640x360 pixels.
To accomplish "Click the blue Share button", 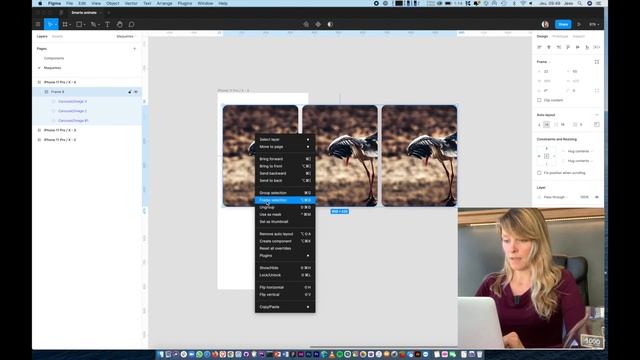I will [x=563, y=24].
